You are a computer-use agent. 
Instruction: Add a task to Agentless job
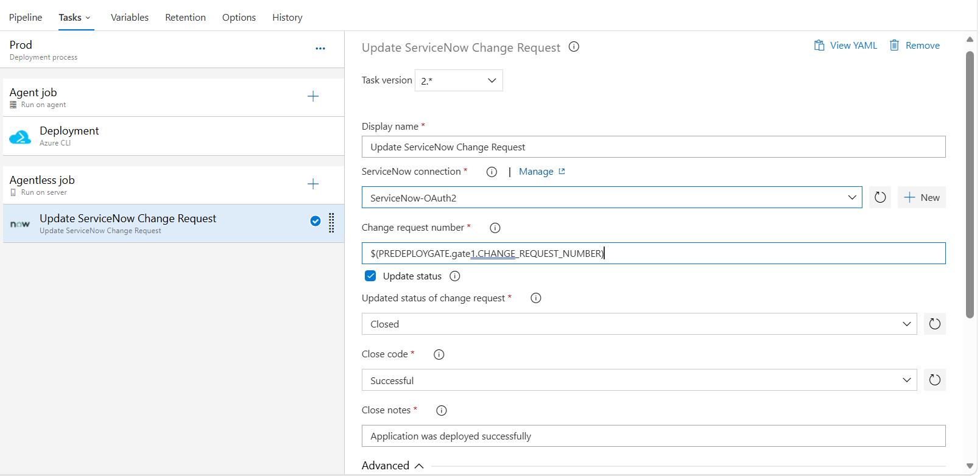tap(313, 184)
